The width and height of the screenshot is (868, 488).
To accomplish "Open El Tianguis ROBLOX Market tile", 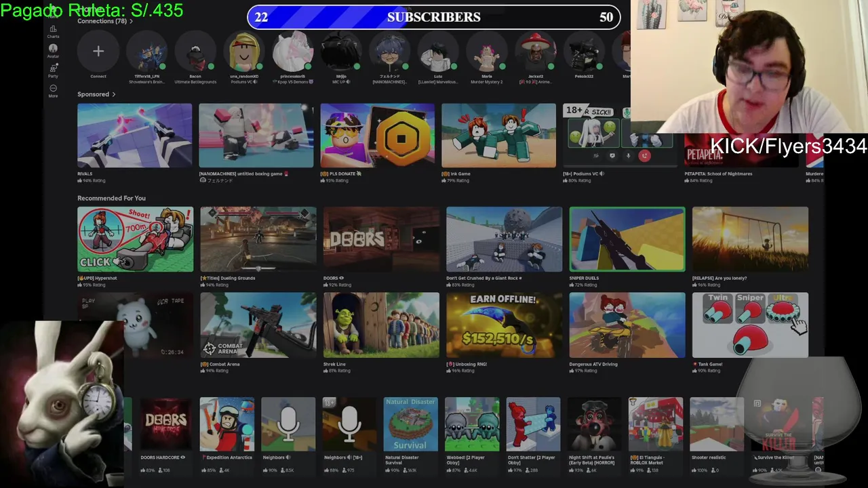I will pyautogui.click(x=656, y=424).
